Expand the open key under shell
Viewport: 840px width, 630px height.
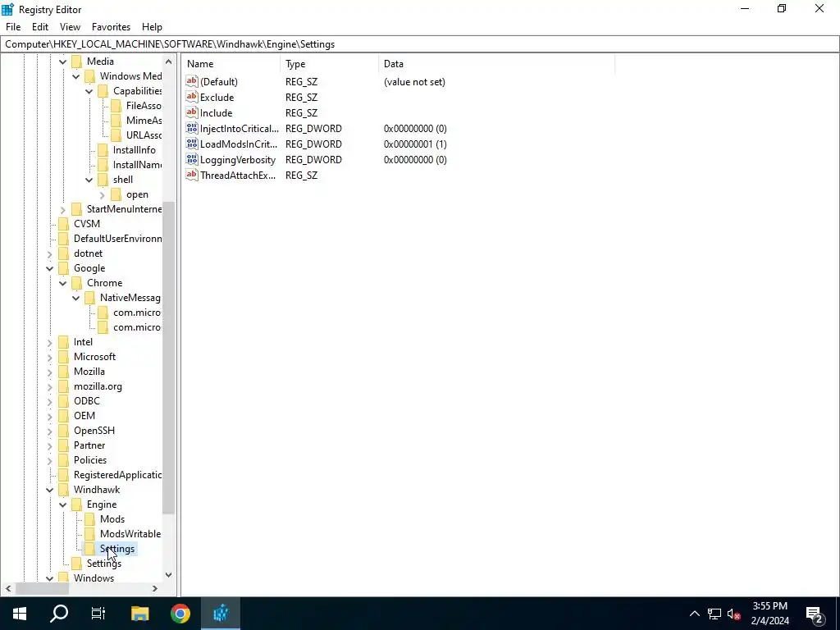103,195
